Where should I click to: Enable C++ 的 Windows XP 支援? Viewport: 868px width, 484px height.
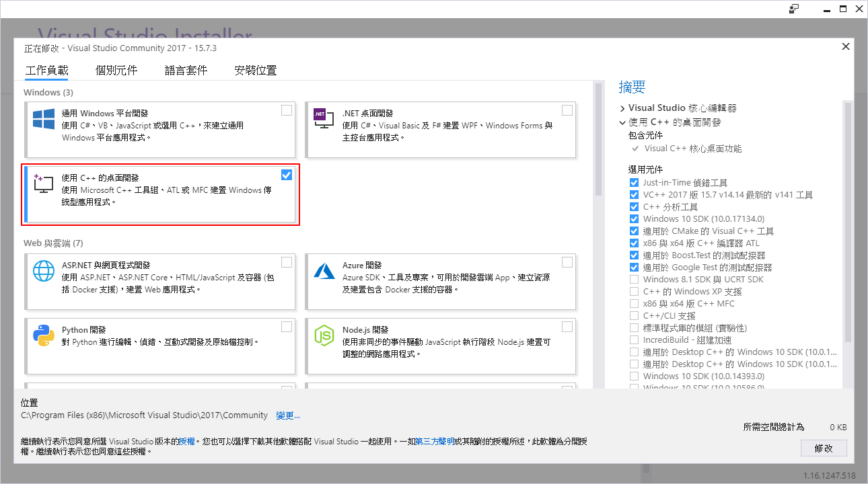[x=634, y=292]
